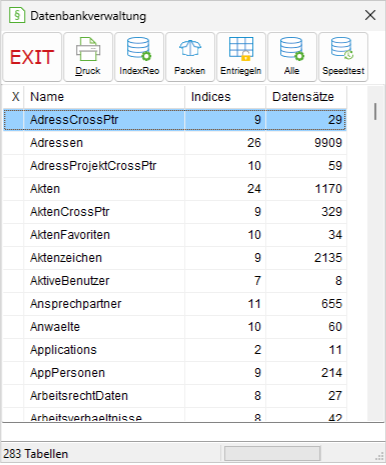Select the AktiveBenutzer row
386x465 pixels.
coord(175,281)
